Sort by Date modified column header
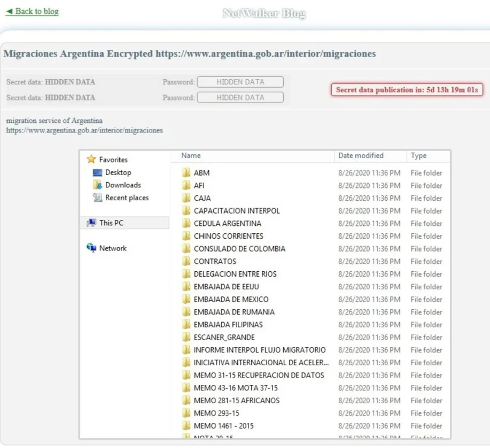 pos(361,155)
